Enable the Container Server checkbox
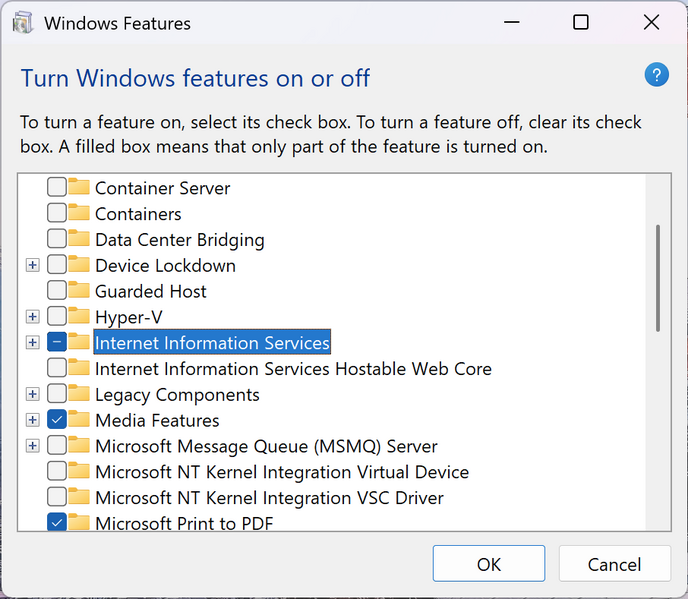This screenshot has height=599, width=688. coord(57,187)
